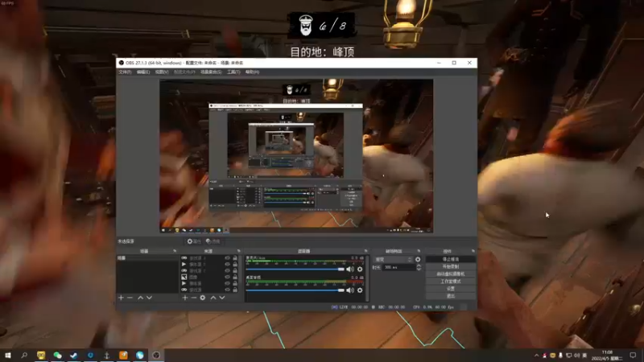
Task: Open the 编辑(E) menu
Action: 143,72
